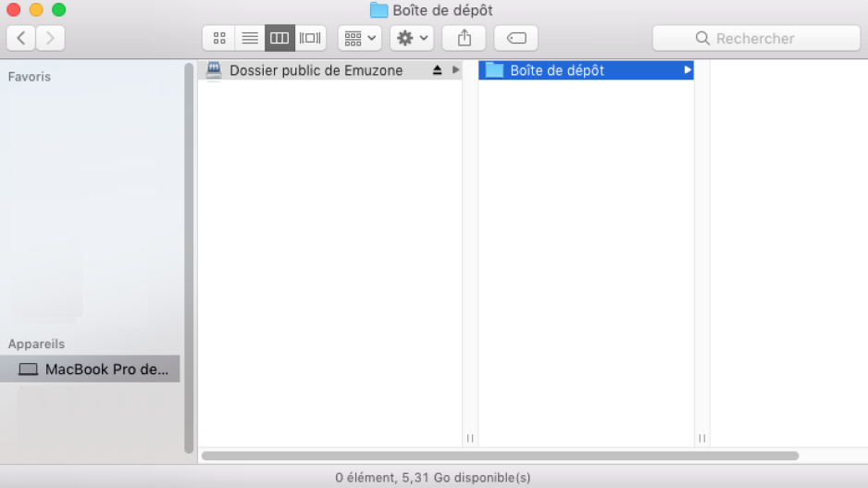Click the window title Boîte de dépôt
Screen dimensions: 868x488
point(442,10)
